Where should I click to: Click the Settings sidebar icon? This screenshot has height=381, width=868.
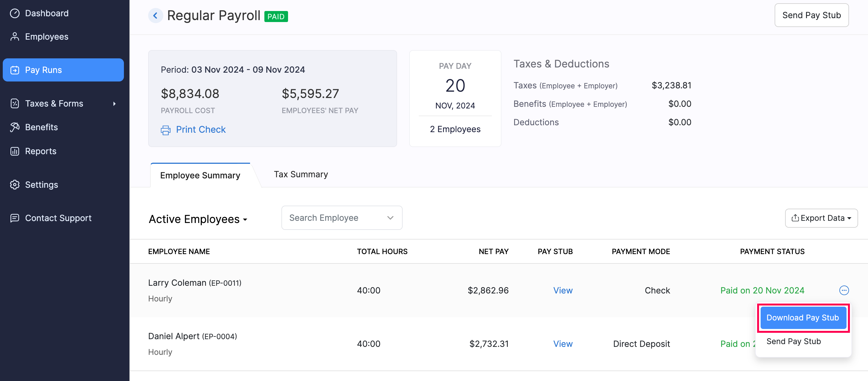pos(15,184)
